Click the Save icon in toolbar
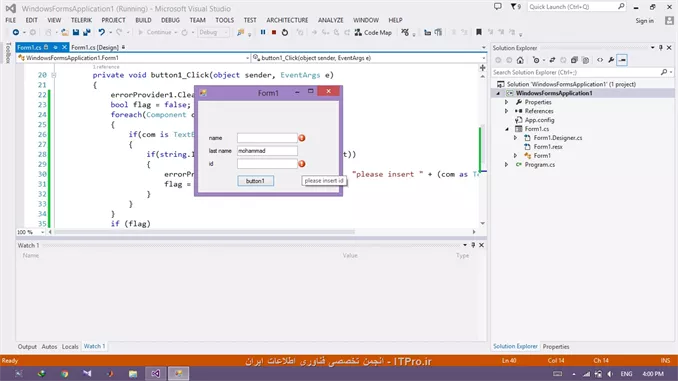The height and width of the screenshot is (381, 678). pyautogui.click(x=76, y=32)
